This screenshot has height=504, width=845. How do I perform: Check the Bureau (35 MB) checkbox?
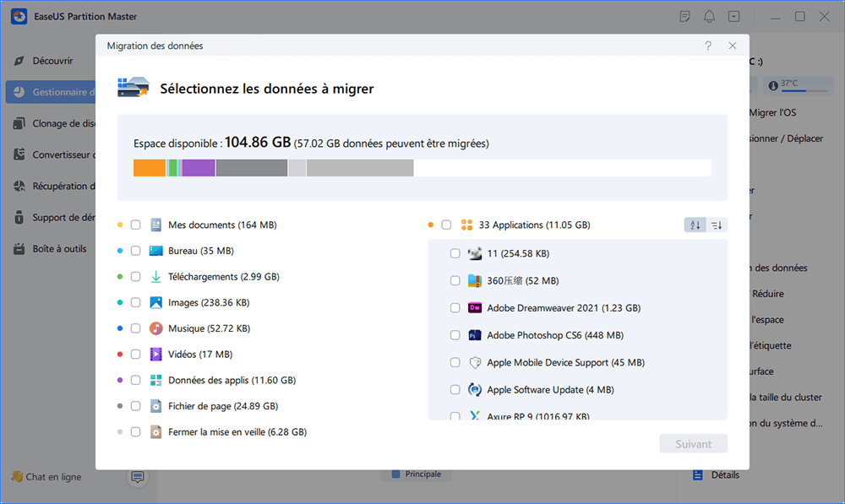(x=135, y=251)
